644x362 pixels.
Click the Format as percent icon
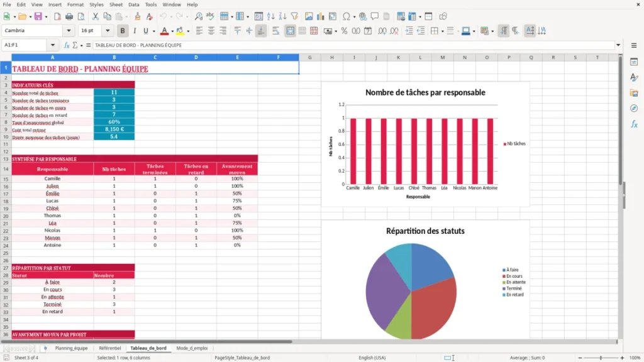344,31
